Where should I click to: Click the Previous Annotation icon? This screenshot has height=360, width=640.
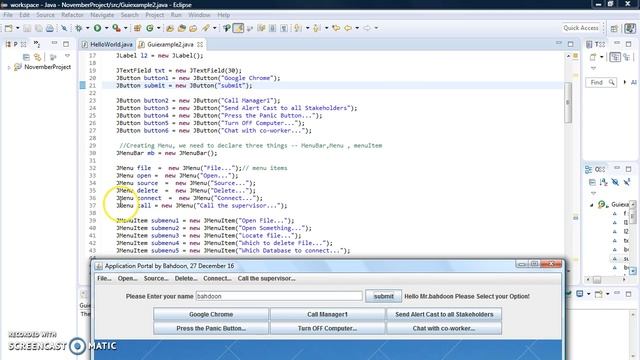(317, 28)
